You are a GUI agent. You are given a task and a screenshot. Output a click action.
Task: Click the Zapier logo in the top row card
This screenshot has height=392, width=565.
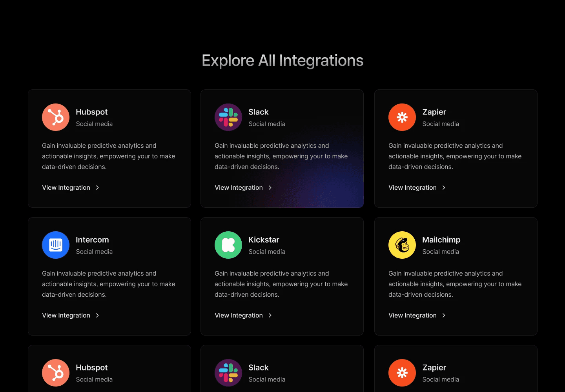tap(402, 117)
